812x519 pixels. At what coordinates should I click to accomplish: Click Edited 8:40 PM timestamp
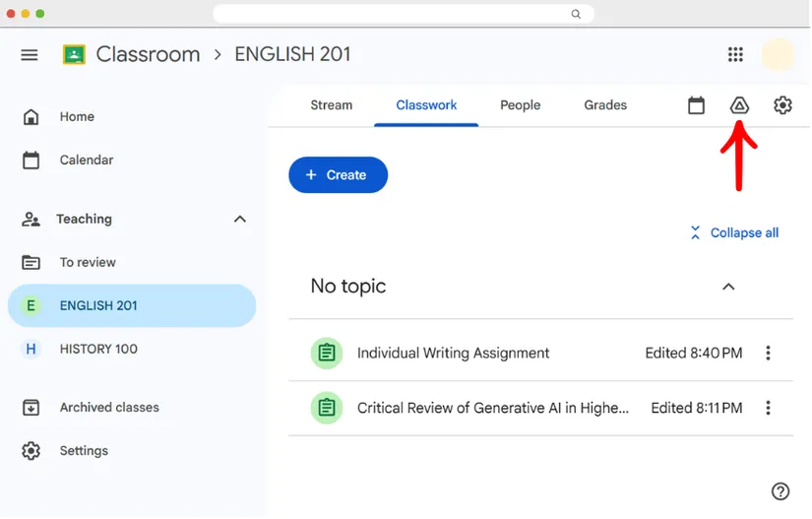pyautogui.click(x=694, y=354)
